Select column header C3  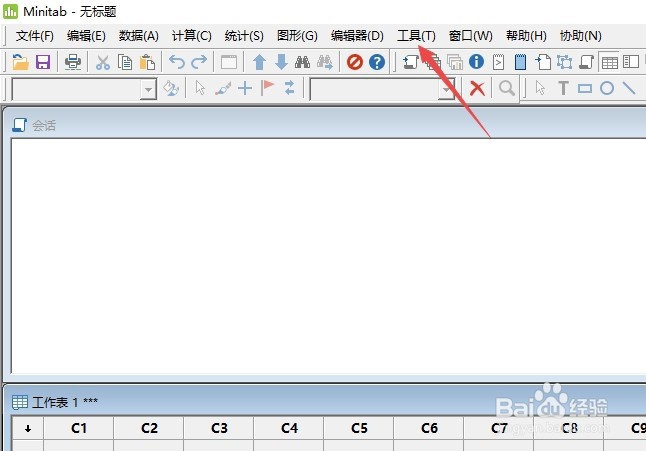pos(219,428)
